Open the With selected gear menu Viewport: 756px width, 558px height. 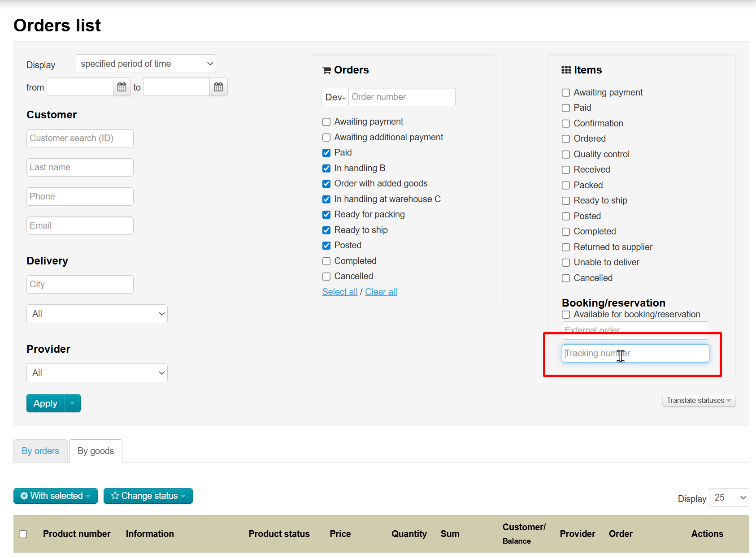[56, 496]
